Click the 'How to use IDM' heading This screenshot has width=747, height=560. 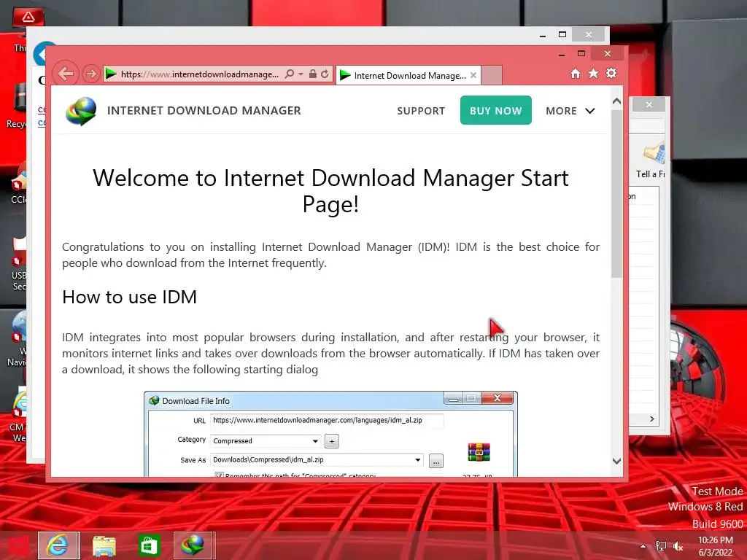tap(130, 297)
